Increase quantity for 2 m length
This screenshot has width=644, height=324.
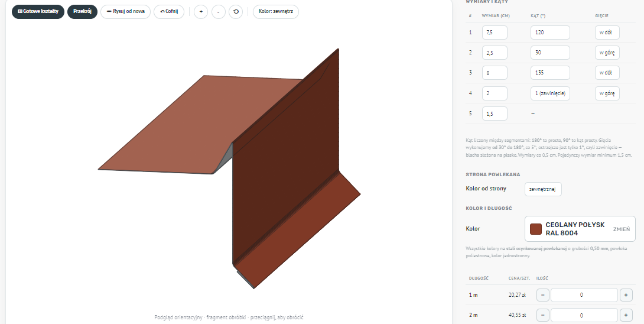626,315
